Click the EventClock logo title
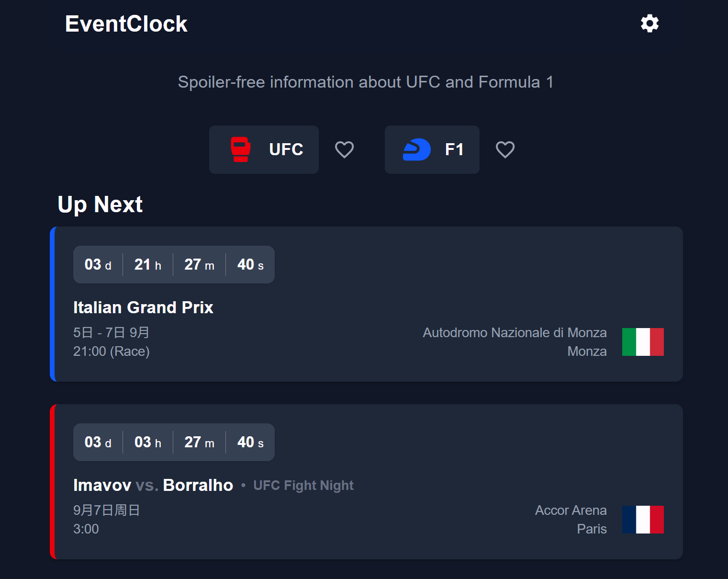Viewport: 728px width, 579px height. click(x=126, y=24)
